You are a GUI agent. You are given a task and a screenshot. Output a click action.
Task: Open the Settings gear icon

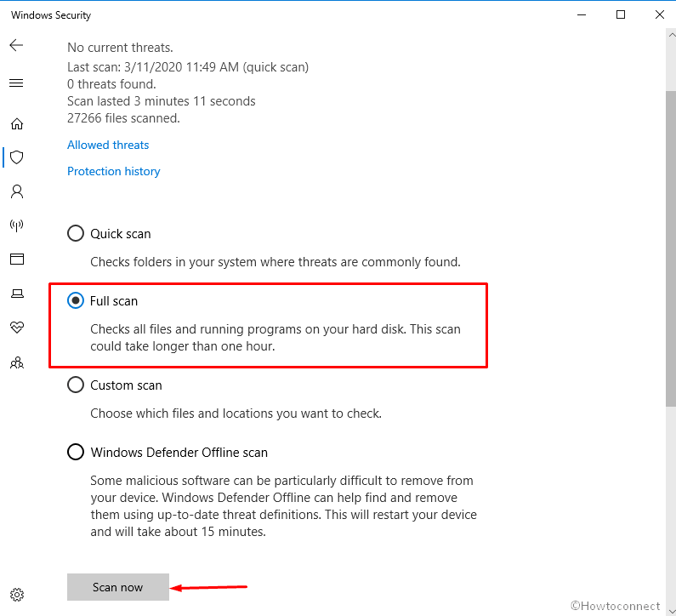click(17, 595)
